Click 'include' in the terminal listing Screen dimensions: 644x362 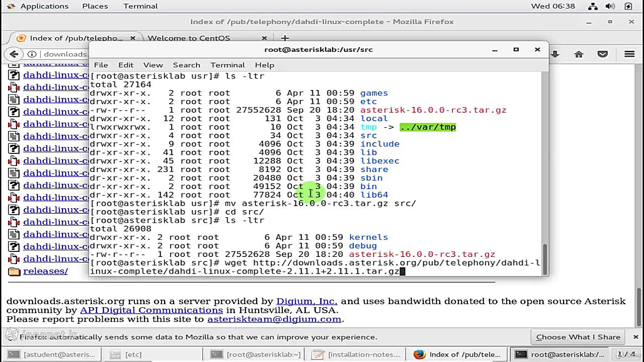click(380, 144)
